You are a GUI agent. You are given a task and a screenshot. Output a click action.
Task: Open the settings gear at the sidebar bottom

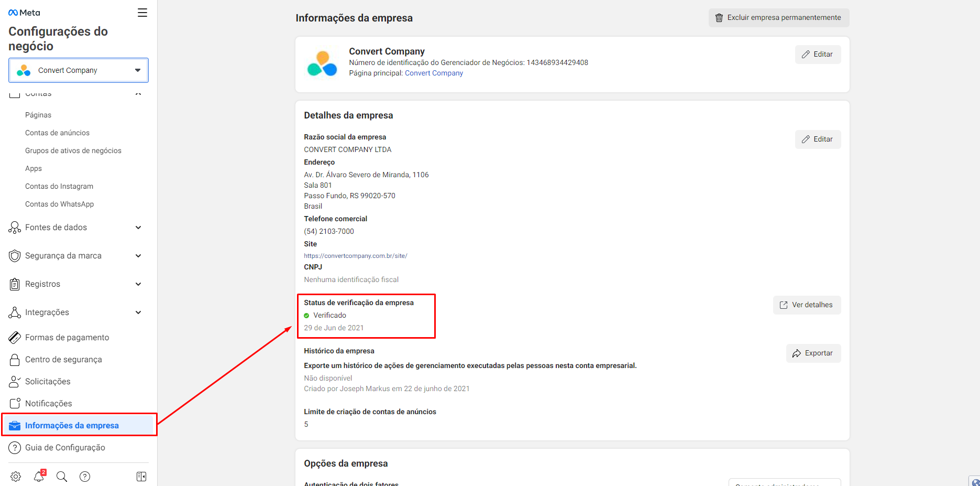pos(16,477)
